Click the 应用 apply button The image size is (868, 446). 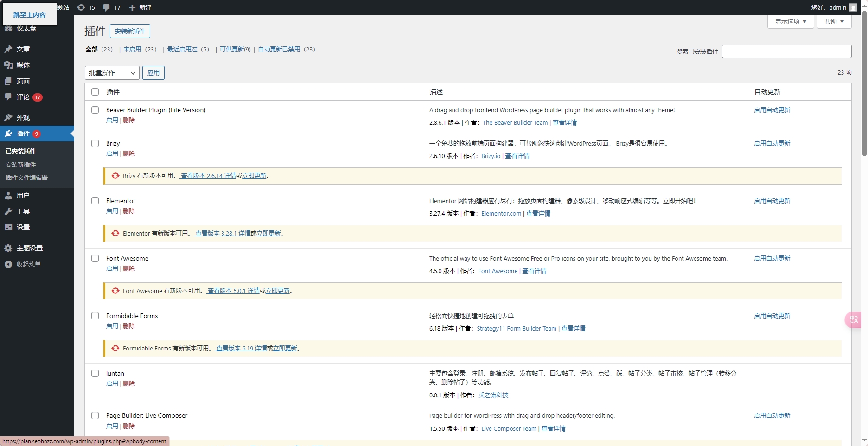(153, 73)
